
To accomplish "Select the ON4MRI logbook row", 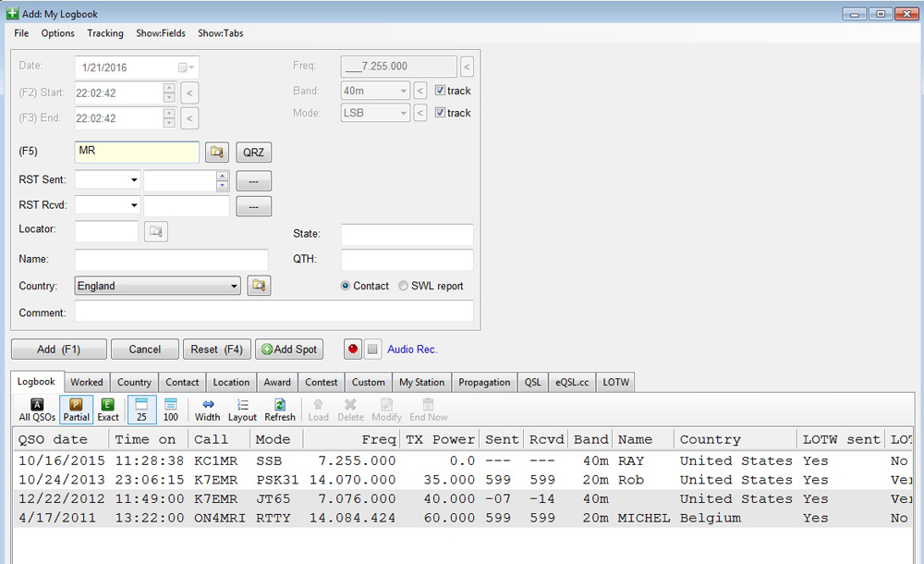I will coord(463,518).
